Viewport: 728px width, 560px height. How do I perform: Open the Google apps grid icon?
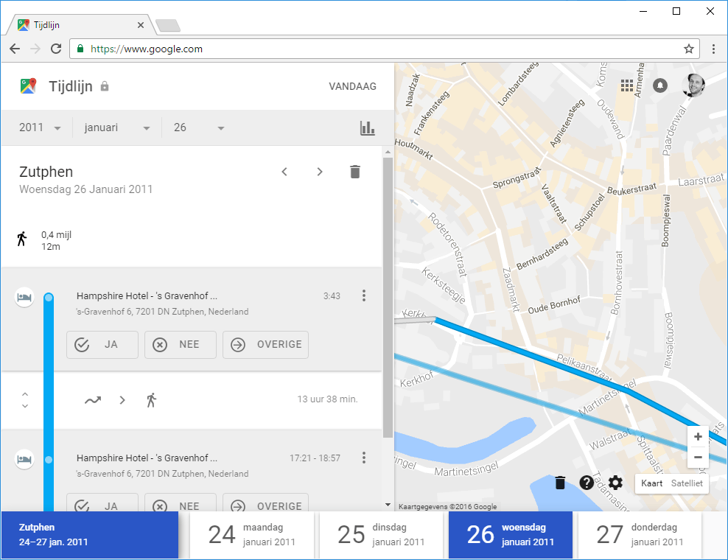click(627, 85)
